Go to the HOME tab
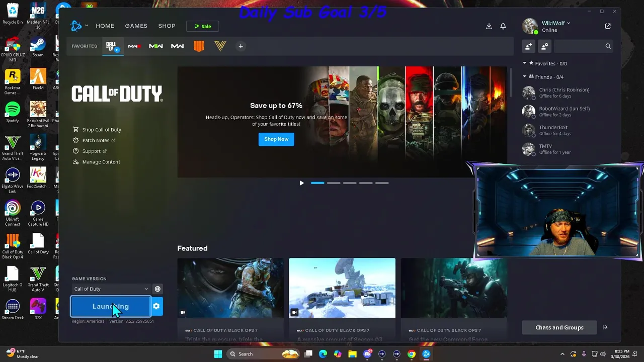 (x=105, y=26)
